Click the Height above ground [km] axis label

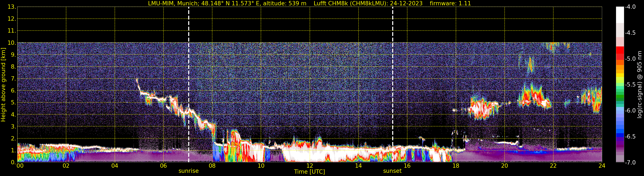[3, 85]
